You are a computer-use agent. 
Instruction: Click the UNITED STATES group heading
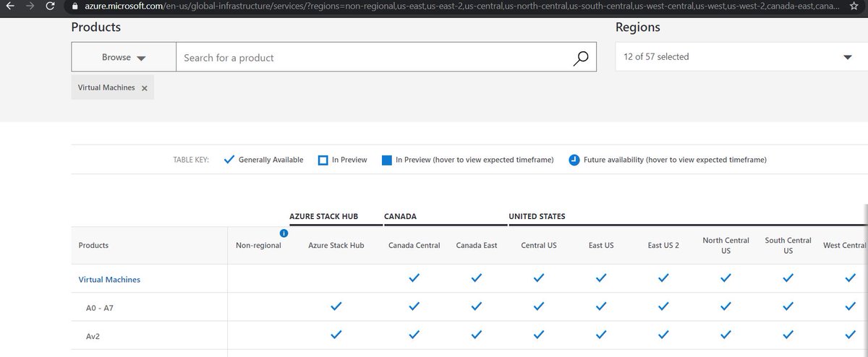click(x=537, y=216)
